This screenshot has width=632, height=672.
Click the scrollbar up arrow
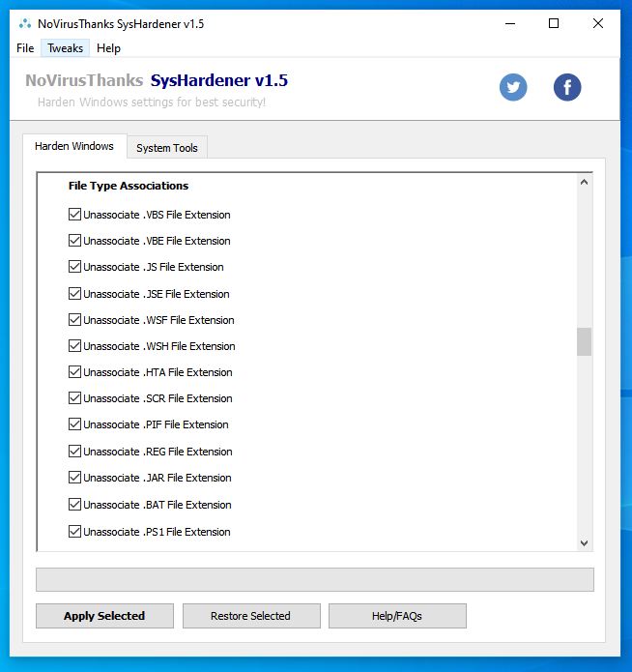coord(584,182)
